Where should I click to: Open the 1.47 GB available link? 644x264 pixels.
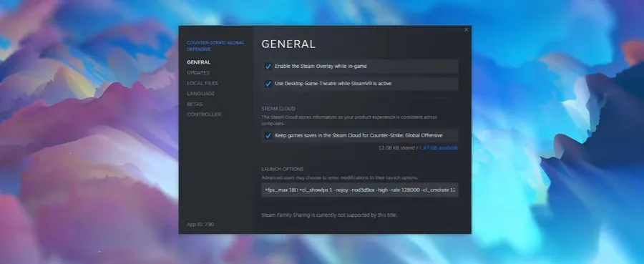coord(438,148)
